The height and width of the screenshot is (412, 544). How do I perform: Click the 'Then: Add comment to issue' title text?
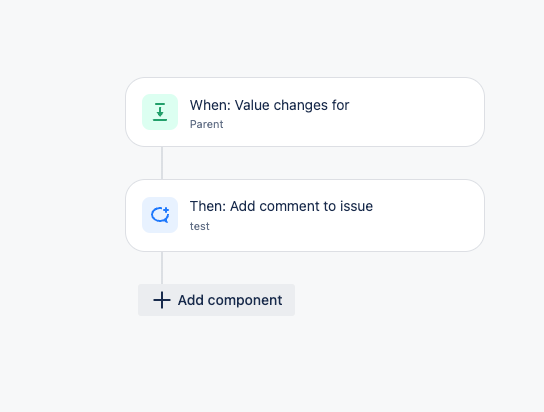pos(281,206)
